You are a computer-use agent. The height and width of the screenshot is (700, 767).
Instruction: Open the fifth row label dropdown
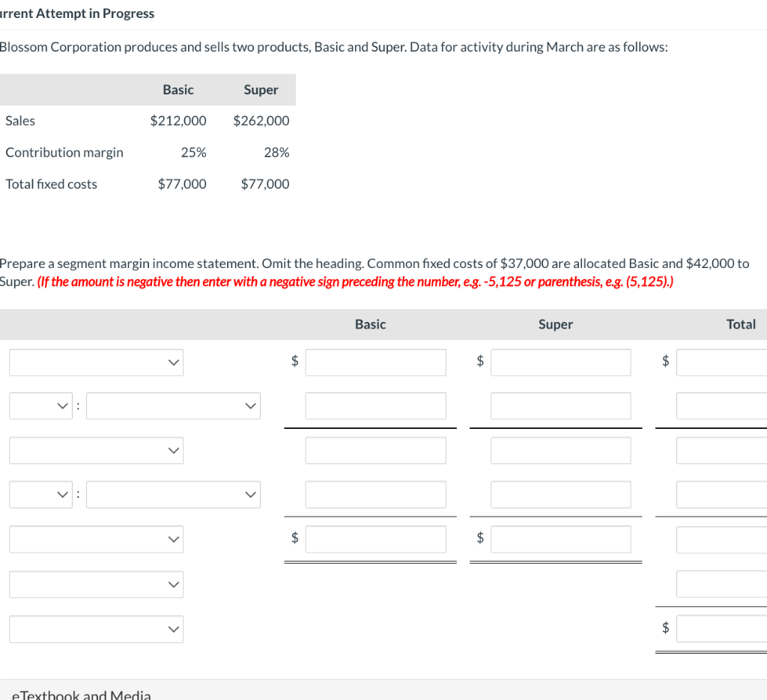97,539
